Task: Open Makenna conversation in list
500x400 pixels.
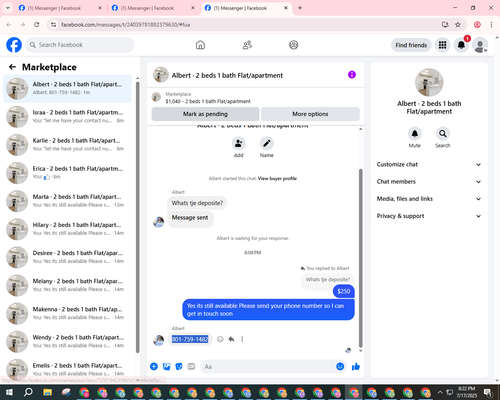Action: point(67,313)
